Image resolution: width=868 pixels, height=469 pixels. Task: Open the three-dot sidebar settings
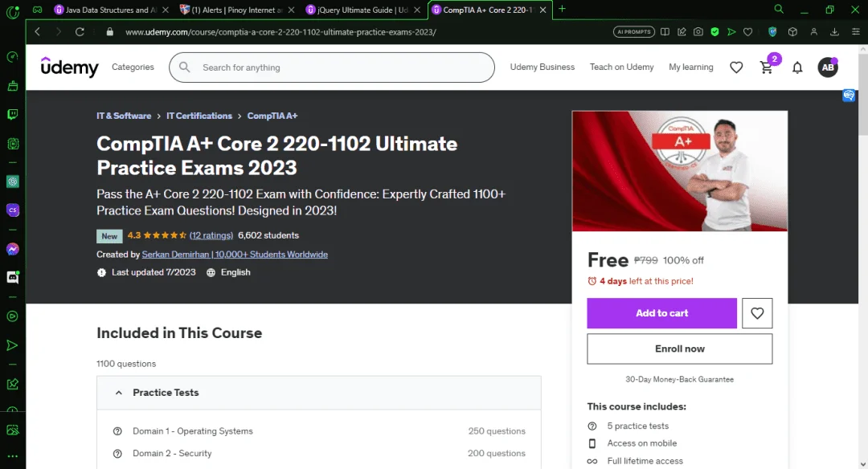pos(12,456)
